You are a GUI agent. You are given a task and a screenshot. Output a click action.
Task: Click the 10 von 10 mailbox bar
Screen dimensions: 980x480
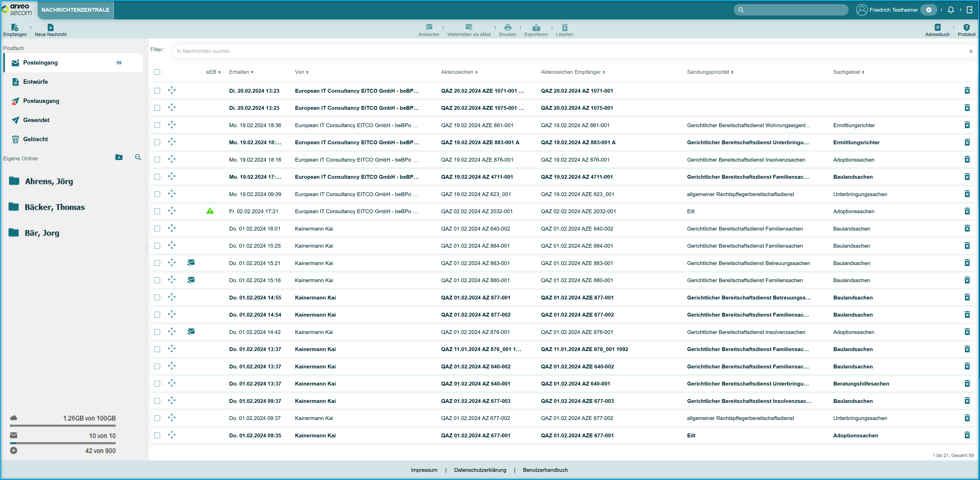[63, 443]
